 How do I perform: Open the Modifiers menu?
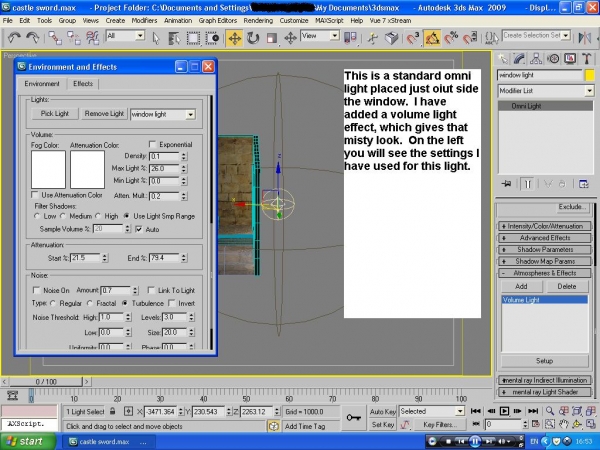tap(144, 21)
